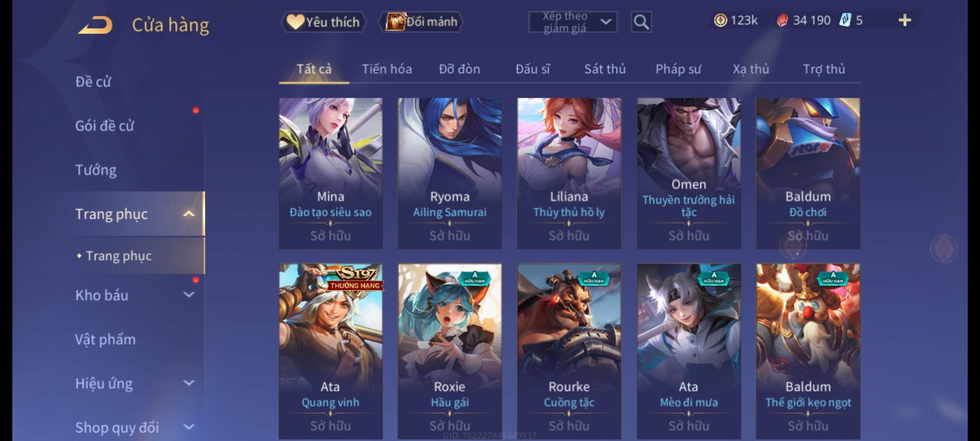Tap the plus icon to add currency
The height and width of the screenshot is (441, 980).
pyautogui.click(x=905, y=20)
